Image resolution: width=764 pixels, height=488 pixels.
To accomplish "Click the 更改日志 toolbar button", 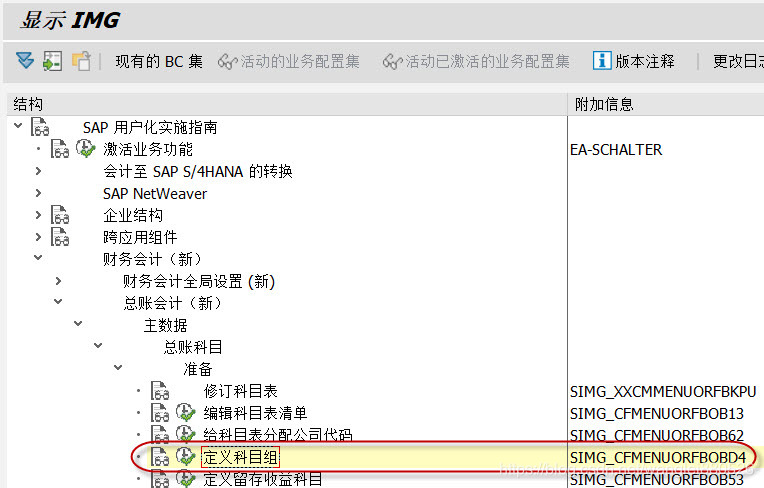I will pos(738,61).
